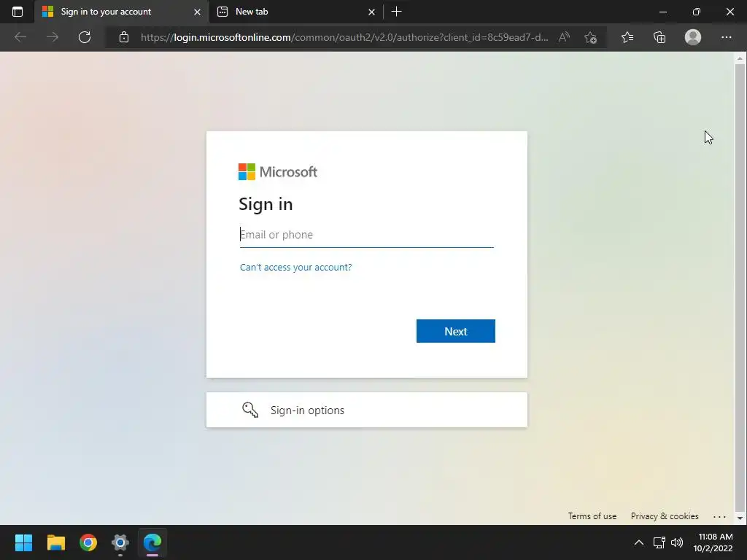This screenshot has height=560, width=747.
Task: Open network status tray icon
Action: (x=659, y=542)
